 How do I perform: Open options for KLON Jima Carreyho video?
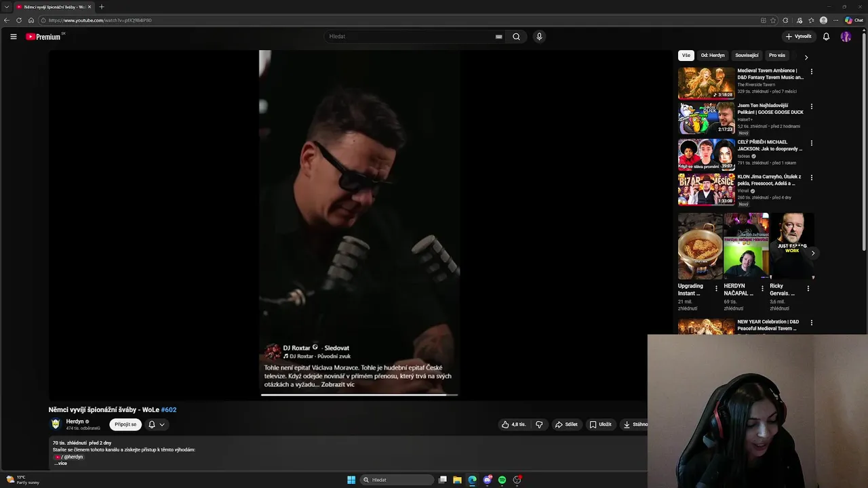point(811,178)
